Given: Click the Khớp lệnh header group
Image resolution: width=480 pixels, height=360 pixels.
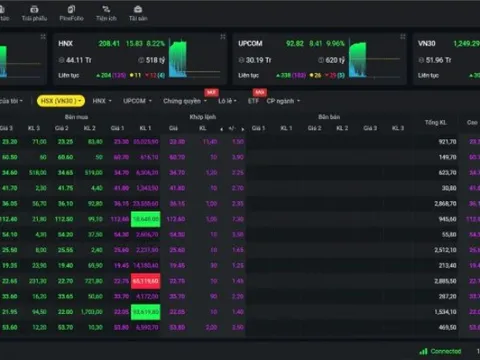Looking at the screenshot, I should coord(203,117).
